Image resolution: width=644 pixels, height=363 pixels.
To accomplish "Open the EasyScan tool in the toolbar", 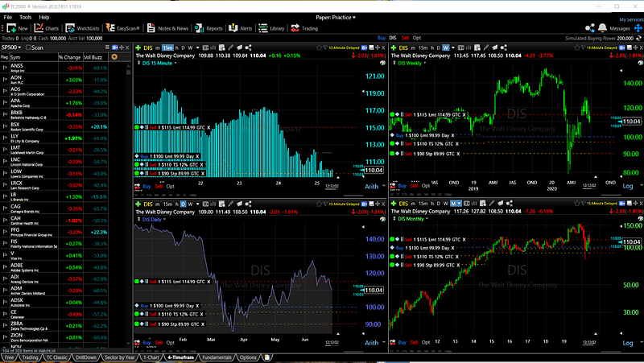I will coord(122,28).
